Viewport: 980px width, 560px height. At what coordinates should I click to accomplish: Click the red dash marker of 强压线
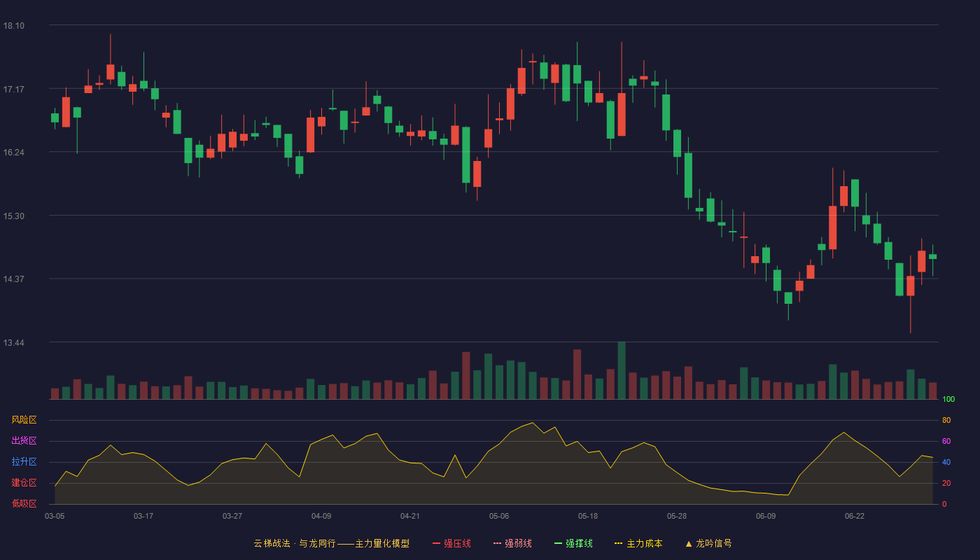coord(436,543)
